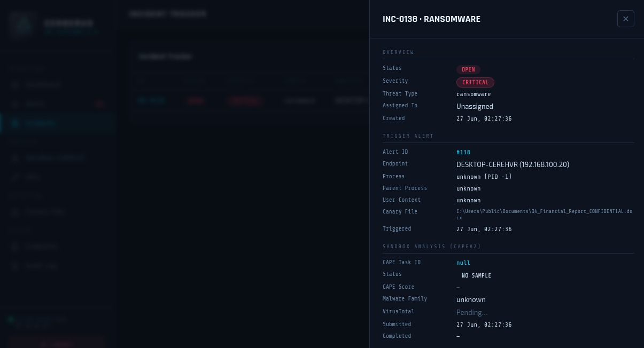Click the unknown (PID -1) process value
The width and height of the screenshot is (644, 348).
(484, 177)
